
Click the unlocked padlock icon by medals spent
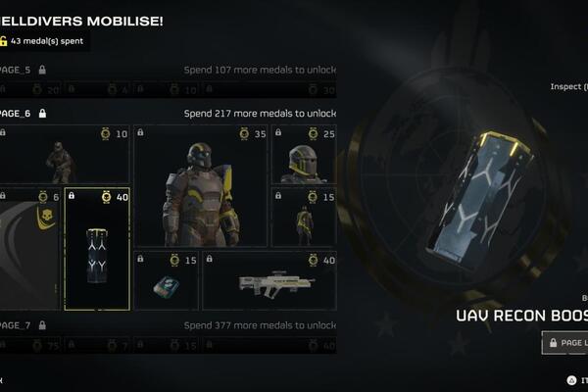tap(3, 41)
